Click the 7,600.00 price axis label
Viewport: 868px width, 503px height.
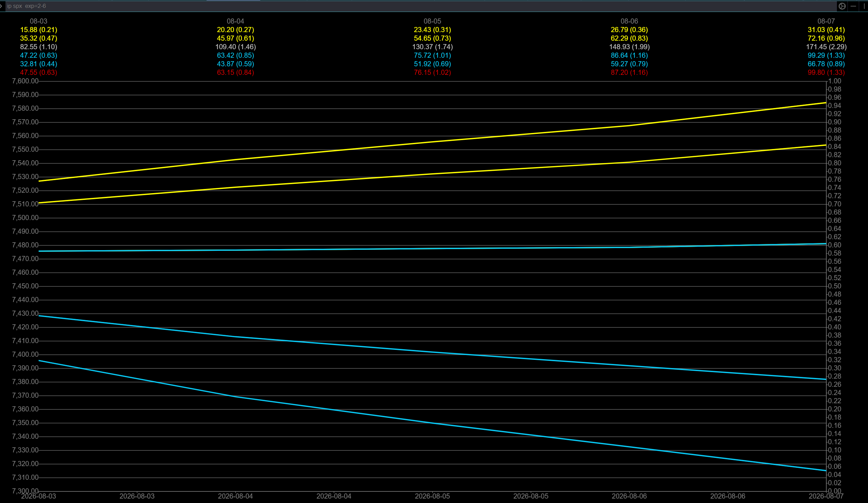(x=25, y=81)
